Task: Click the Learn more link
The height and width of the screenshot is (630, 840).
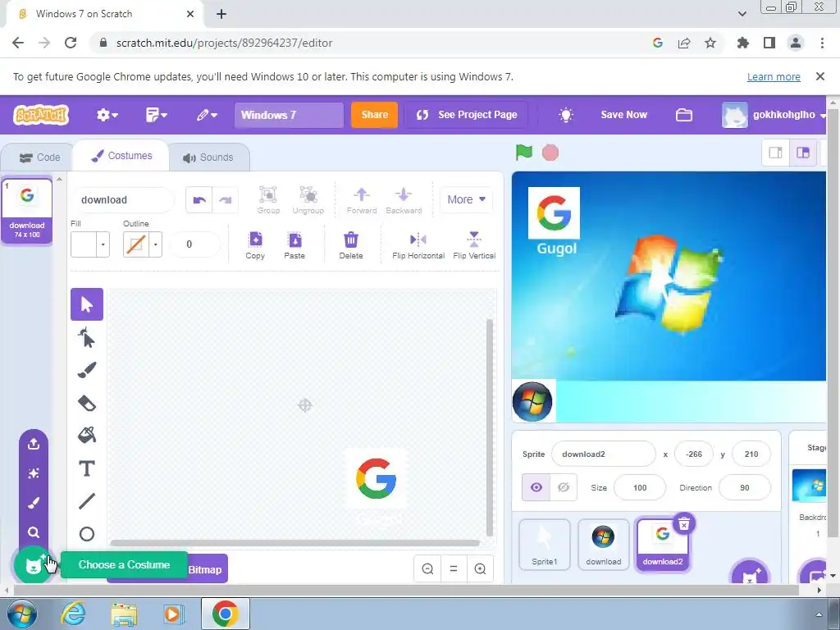Action: click(x=774, y=76)
